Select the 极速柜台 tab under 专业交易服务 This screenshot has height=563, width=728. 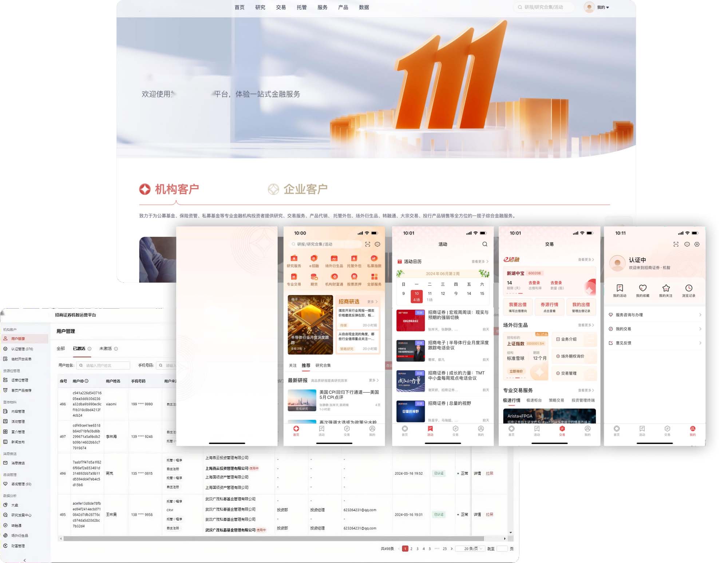click(534, 400)
